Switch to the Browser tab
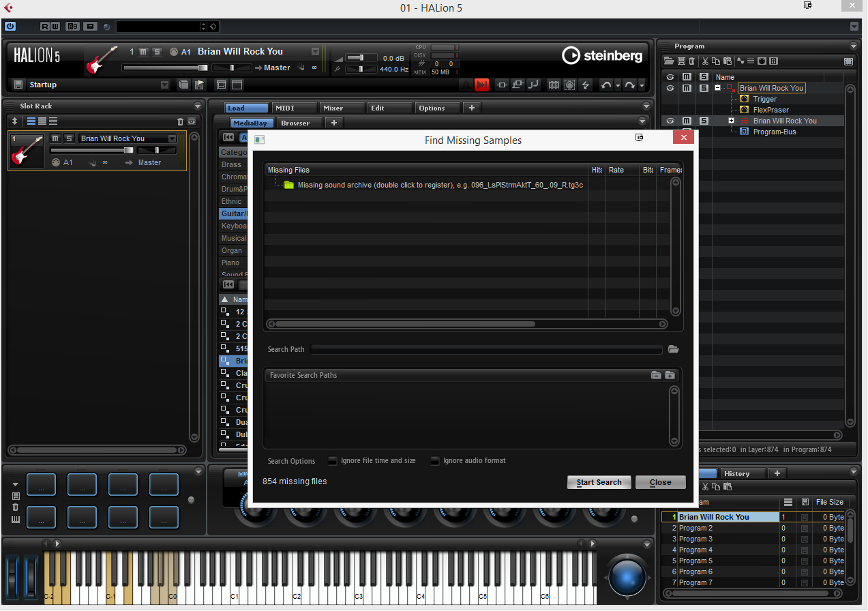 coord(300,123)
